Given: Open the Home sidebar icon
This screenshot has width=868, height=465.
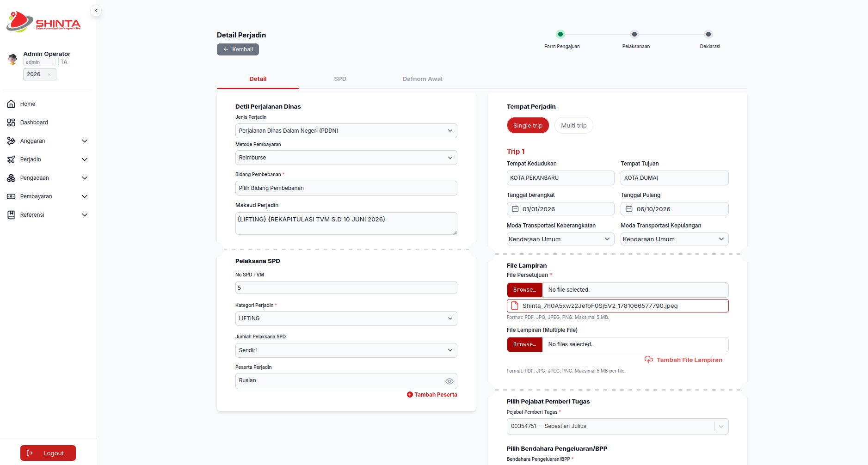Looking at the screenshot, I should coord(11,104).
